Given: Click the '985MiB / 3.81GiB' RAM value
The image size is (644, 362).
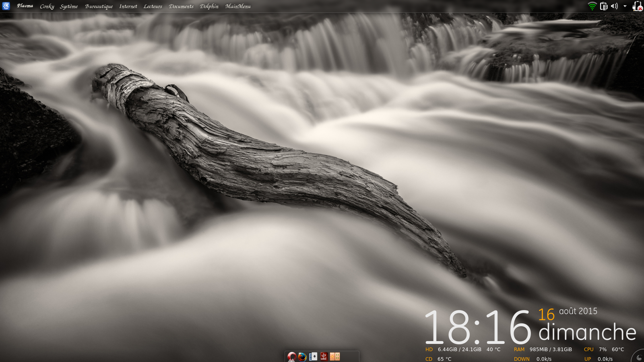Looking at the screenshot, I should coord(551,350).
